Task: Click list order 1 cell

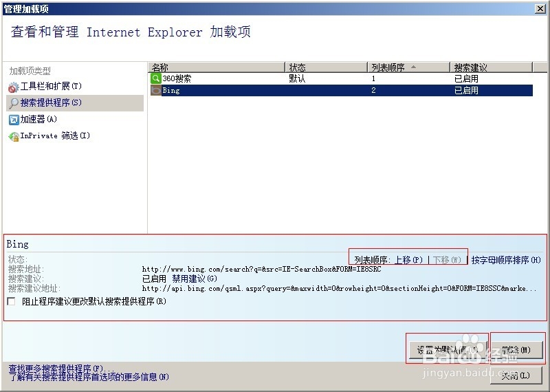Action: pos(373,78)
